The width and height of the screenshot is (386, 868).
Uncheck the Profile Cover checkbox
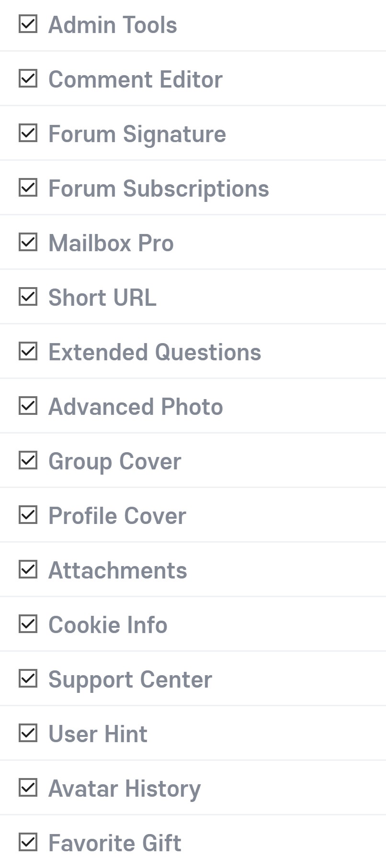pyautogui.click(x=28, y=515)
